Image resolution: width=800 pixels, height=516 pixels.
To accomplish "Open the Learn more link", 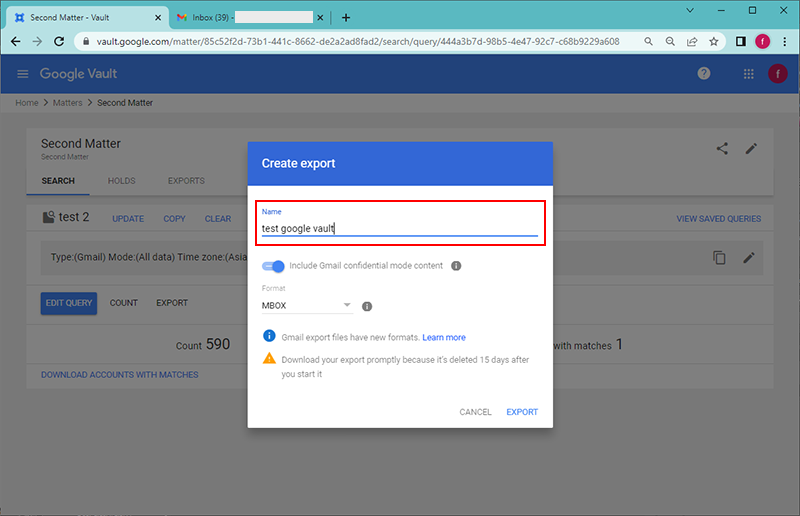I will [x=444, y=337].
